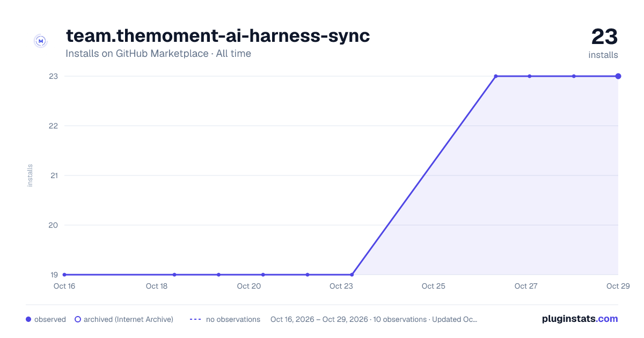Click the first data point at 23 installs
The height and width of the screenshot is (338, 644).
[496, 76]
